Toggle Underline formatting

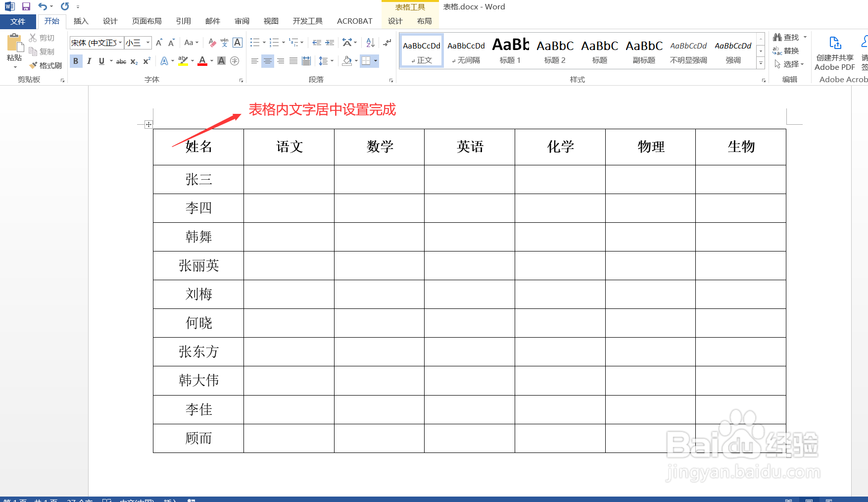click(100, 61)
